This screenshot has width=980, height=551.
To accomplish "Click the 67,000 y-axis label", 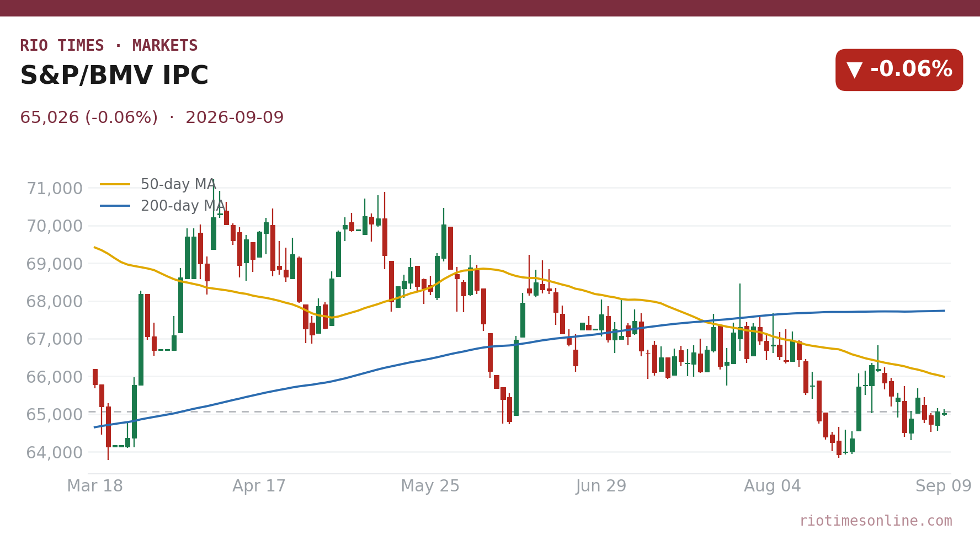I will [55, 339].
